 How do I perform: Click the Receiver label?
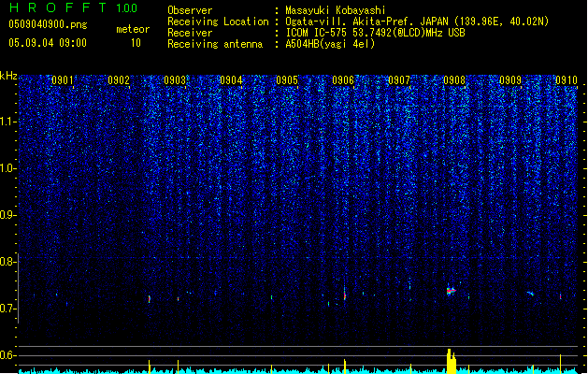(190, 33)
